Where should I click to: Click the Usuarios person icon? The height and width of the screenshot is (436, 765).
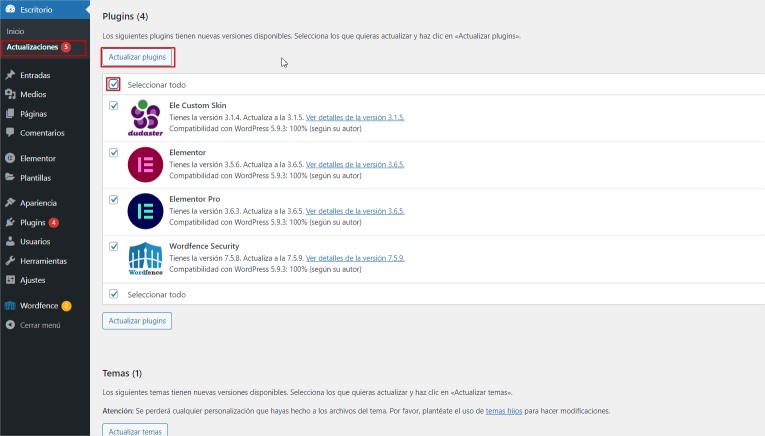point(10,241)
